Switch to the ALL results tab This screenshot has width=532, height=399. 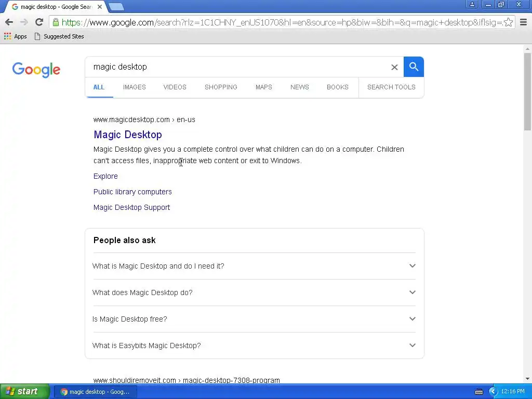click(x=99, y=87)
